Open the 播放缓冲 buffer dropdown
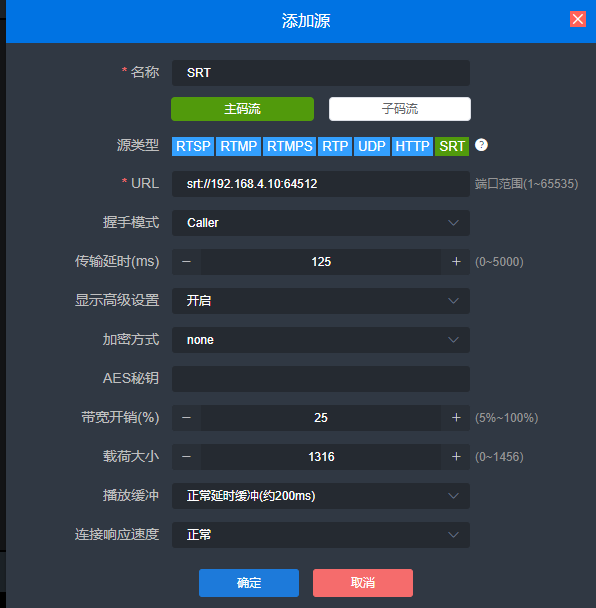 321,496
